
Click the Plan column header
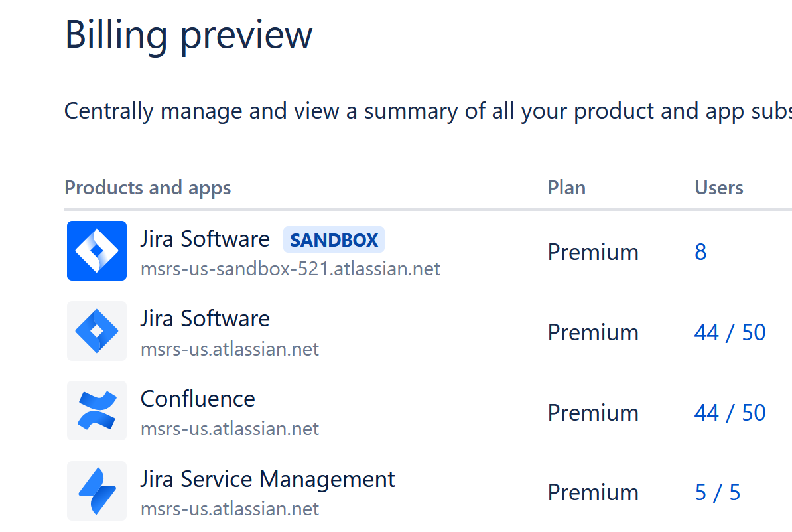pyautogui.click(x=566, y=188)
